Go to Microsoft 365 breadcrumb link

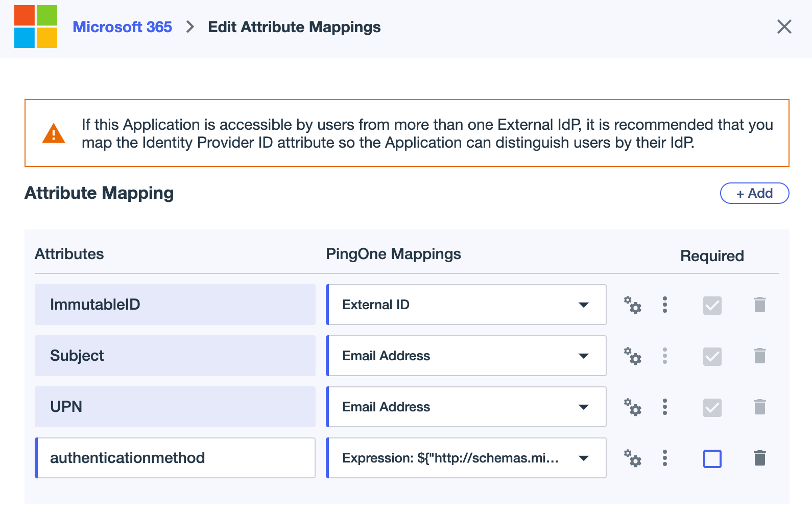[122, 27]
